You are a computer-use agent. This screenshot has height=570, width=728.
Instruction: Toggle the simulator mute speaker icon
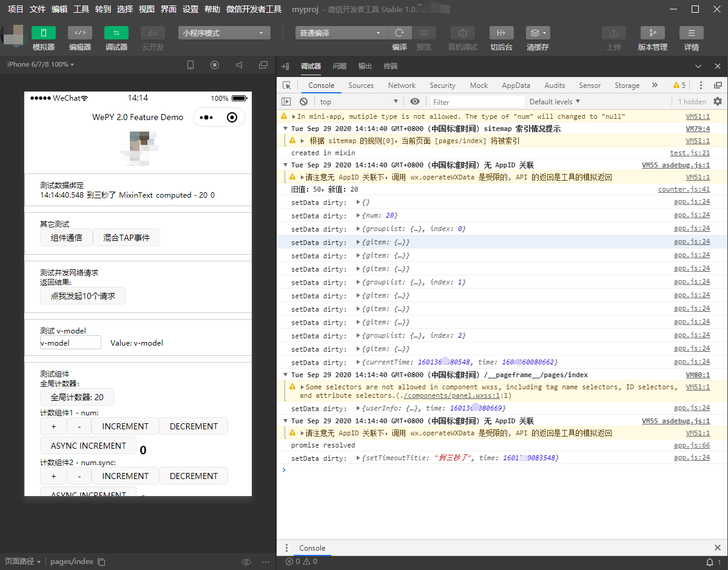239,65
